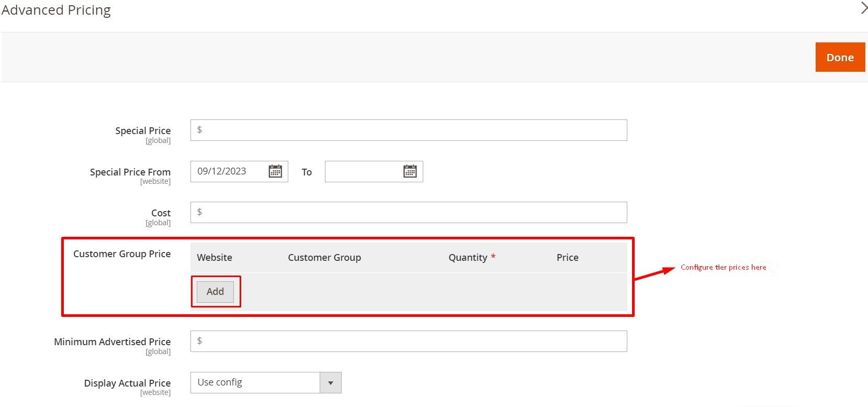Click the Advanced Pricing title
The image size is (868, 407).
56,10
